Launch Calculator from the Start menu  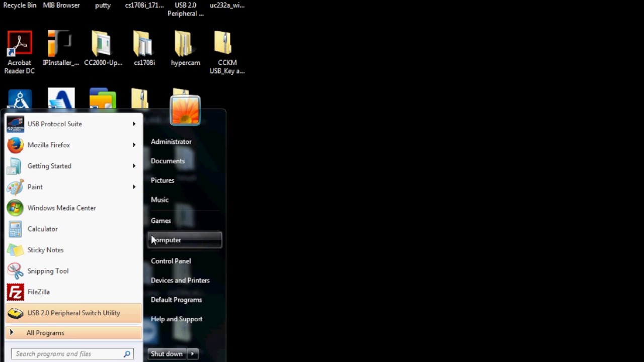tap(43, 229)
